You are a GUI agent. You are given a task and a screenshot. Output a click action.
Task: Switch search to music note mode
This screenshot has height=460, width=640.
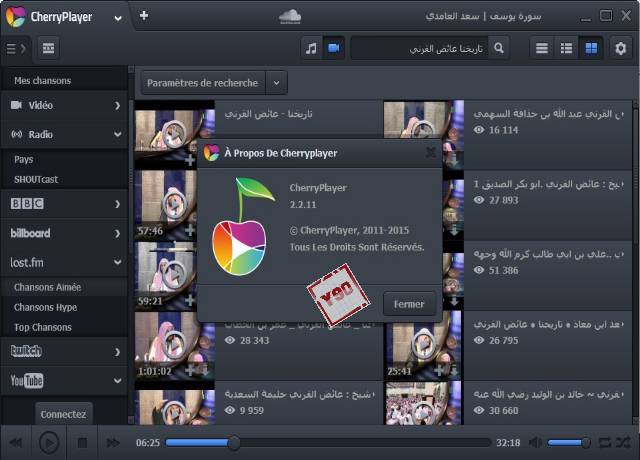pyautogui.click(x=311, y=48)
